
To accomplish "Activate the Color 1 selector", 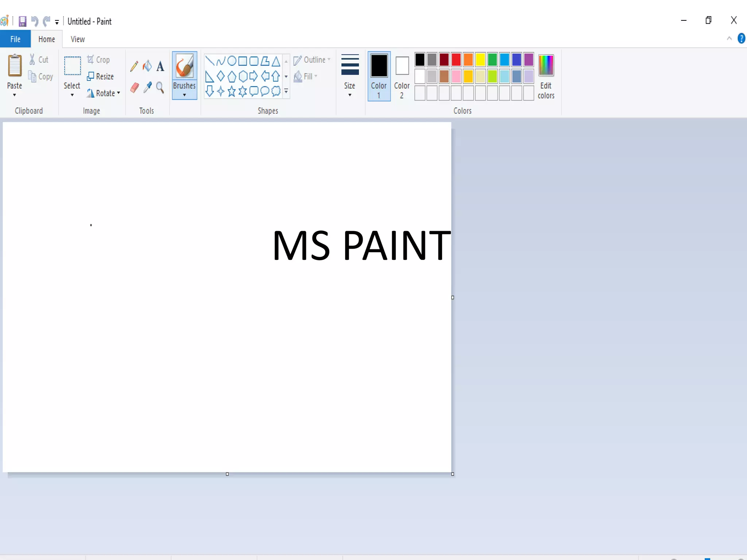I will pos(379,76).
